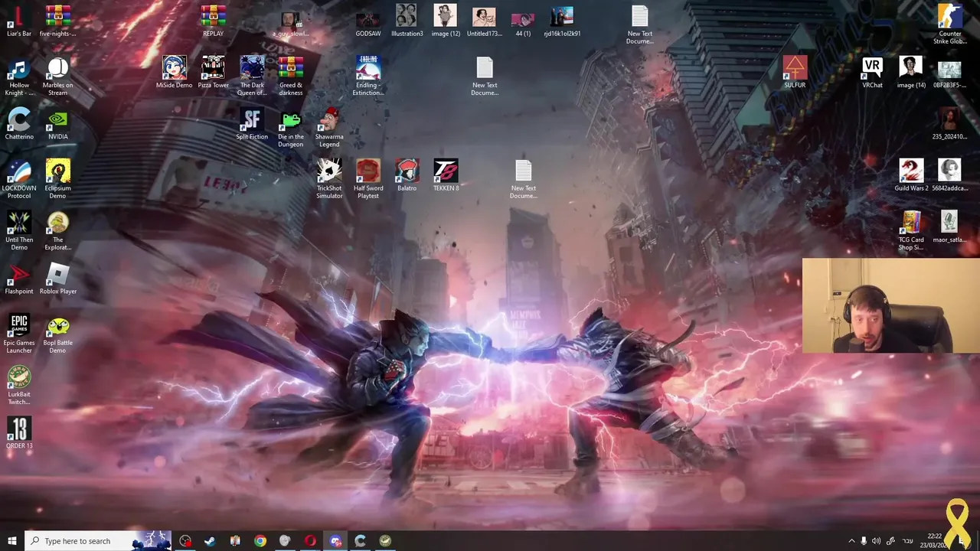Select the Illustration3 image file
980x551 pixels.
tap(407, 21)
